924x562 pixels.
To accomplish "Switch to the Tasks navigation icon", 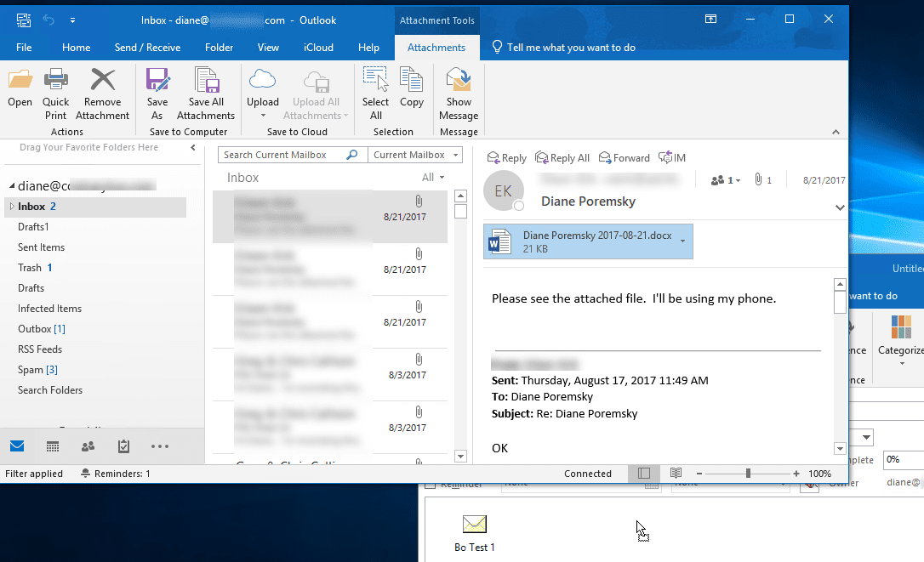I will pos(123,446).
